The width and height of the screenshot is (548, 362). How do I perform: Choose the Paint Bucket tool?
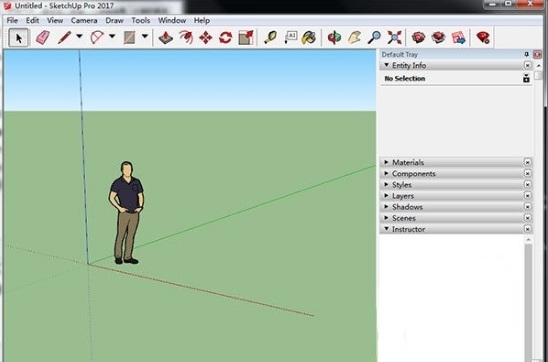click(x=309, y=37)
